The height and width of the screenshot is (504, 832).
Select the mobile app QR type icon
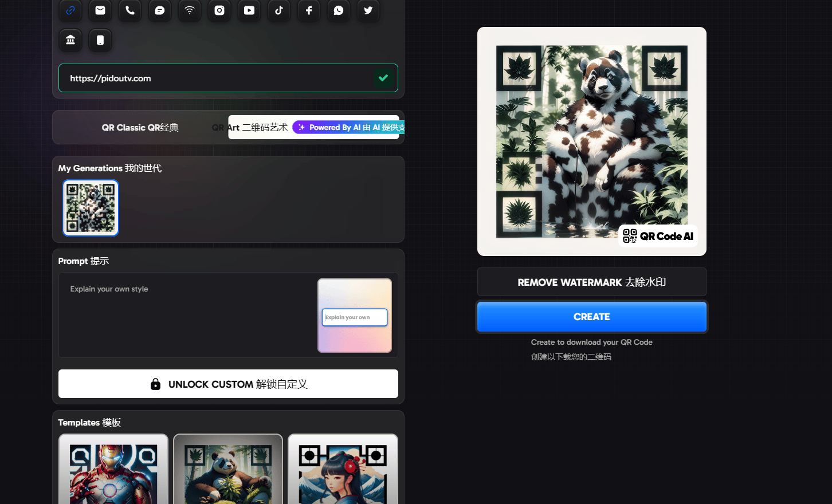pyautogui.click(x=100, y=40)
